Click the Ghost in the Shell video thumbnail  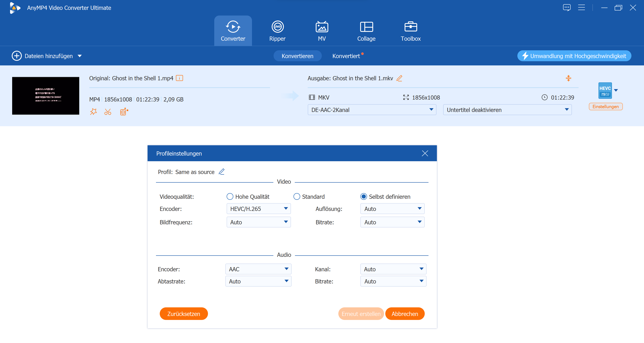(x=45, y=96)
